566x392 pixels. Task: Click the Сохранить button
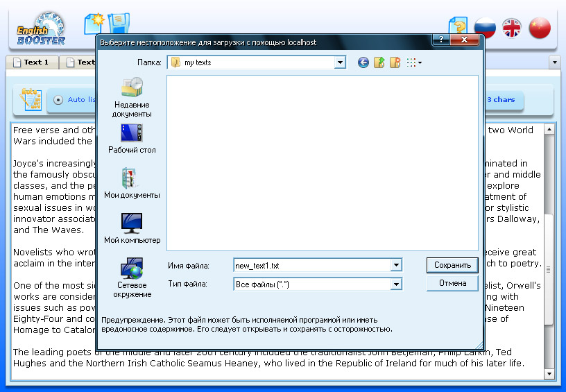[x=452, y=265]
